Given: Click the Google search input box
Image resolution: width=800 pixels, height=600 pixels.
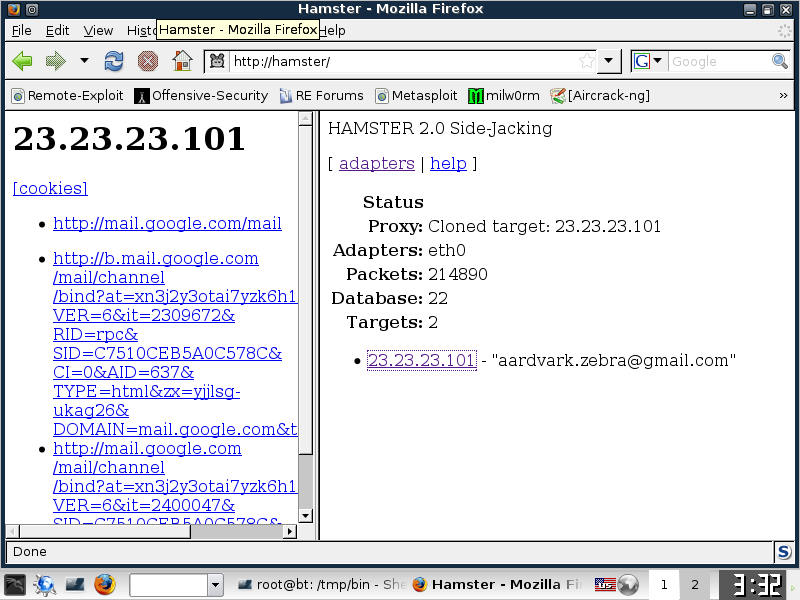Looking at the screenshot, I should (719, 61).
